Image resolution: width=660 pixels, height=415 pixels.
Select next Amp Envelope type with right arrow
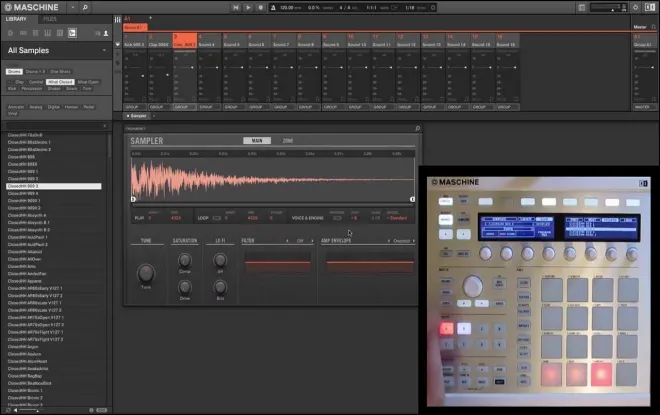click(413, 241)
